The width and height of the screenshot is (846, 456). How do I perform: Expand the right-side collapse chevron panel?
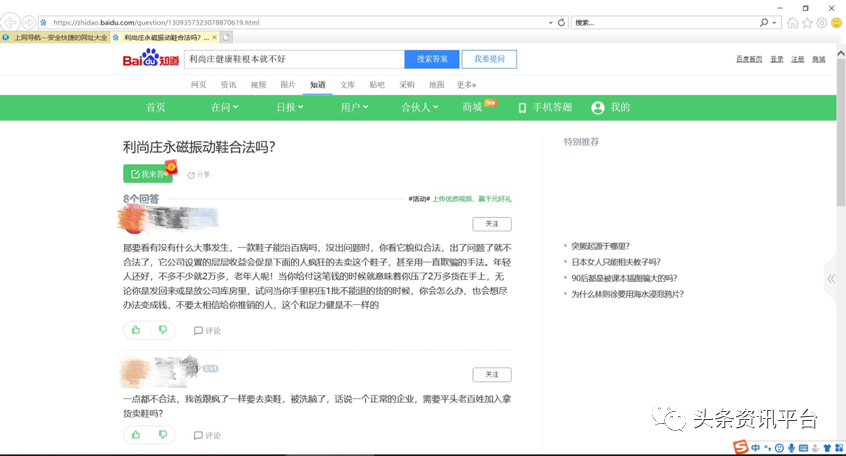[x=831, y=278]
